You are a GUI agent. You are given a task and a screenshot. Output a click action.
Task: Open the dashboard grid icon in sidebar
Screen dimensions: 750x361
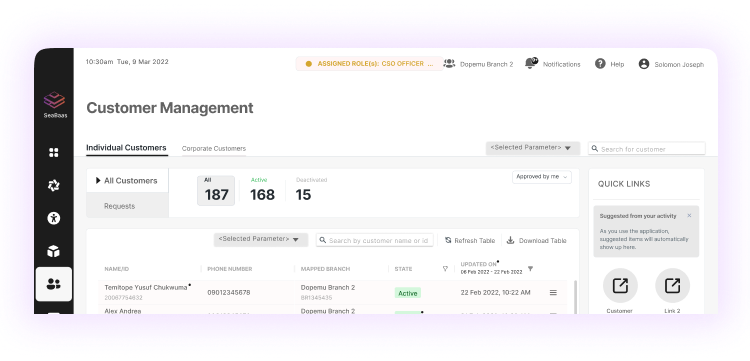pos(54,153)
